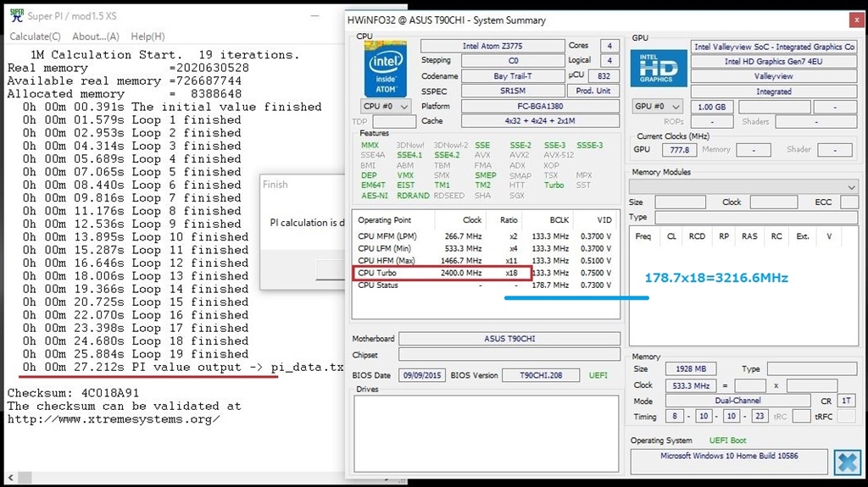Click the Cores count field
The height and width of the screenshot is (487, 868).
pyautogui.click(x=609, y=46)
